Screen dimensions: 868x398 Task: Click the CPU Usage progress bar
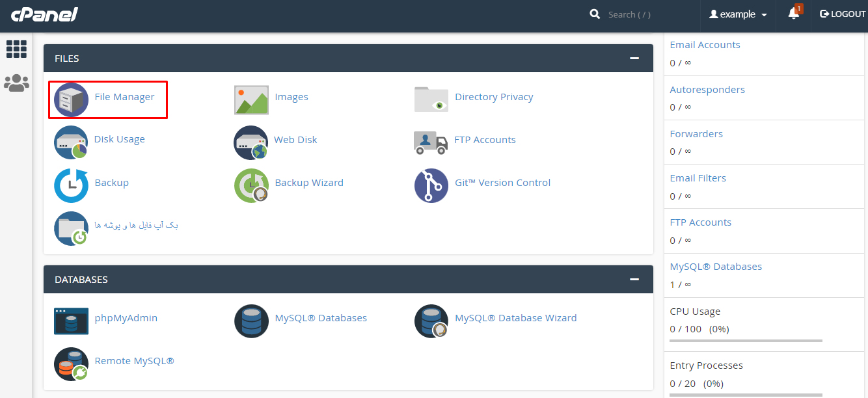[x=746, y=340]
